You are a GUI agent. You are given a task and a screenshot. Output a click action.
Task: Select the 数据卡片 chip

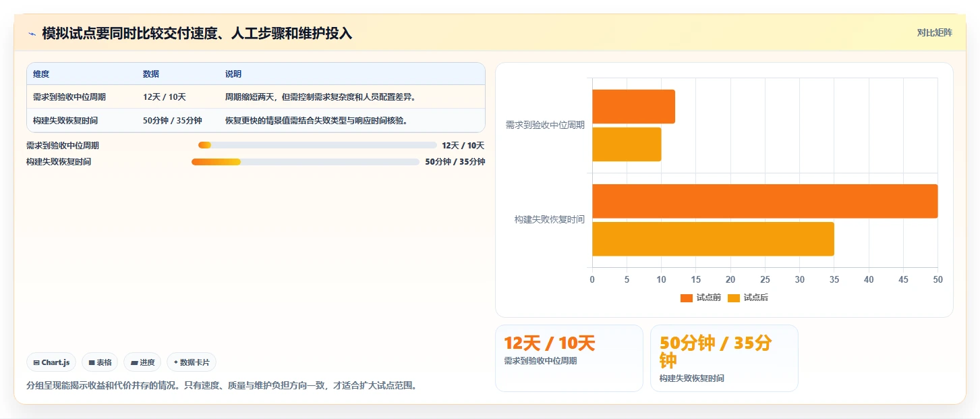(x=192, y=362)
